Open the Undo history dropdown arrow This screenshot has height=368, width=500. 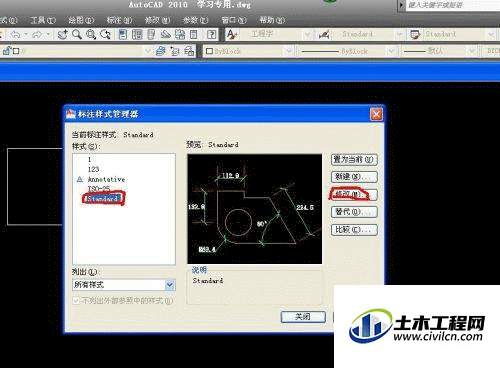click(x=26, y=34)
